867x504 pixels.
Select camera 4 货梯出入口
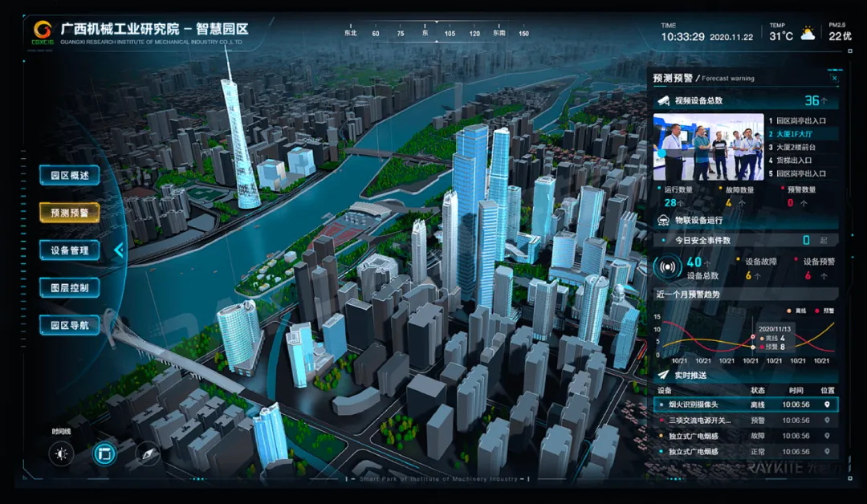[x=802, y=161]
